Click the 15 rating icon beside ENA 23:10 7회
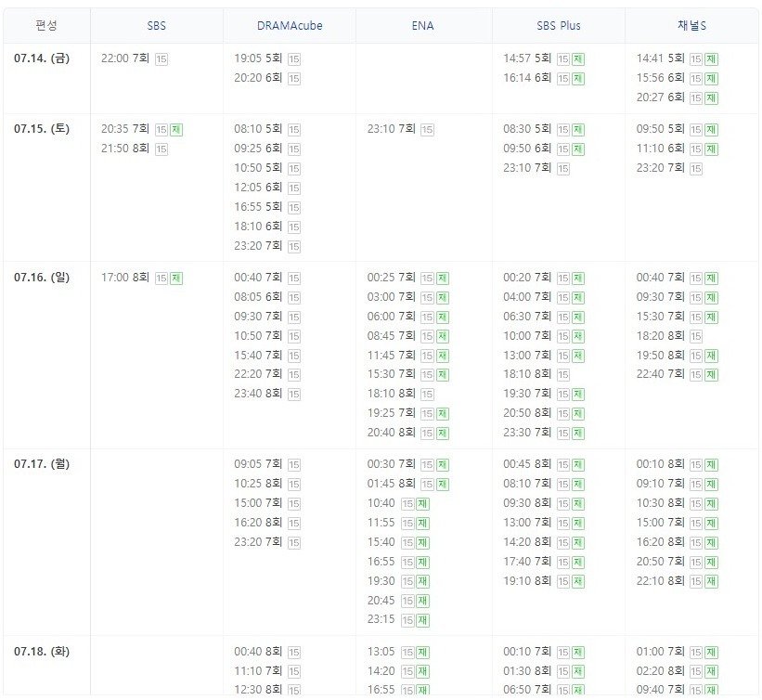This screenshot has width=762, height=700. click(427, 130)
